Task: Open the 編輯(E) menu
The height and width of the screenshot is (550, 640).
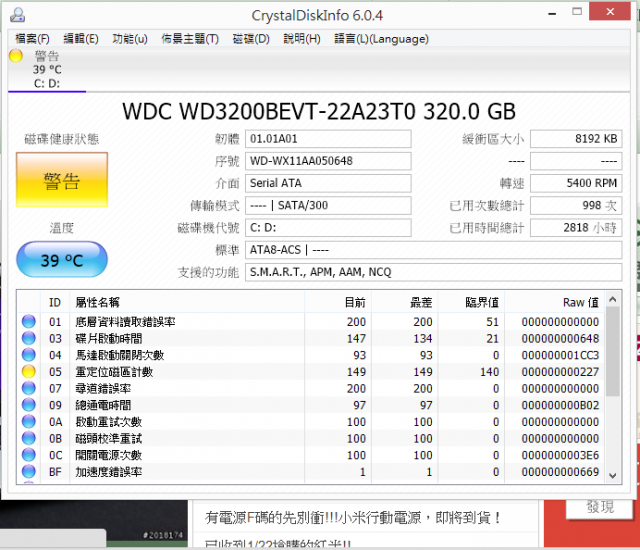Action: pyautogui.click(x=81, y=39)
